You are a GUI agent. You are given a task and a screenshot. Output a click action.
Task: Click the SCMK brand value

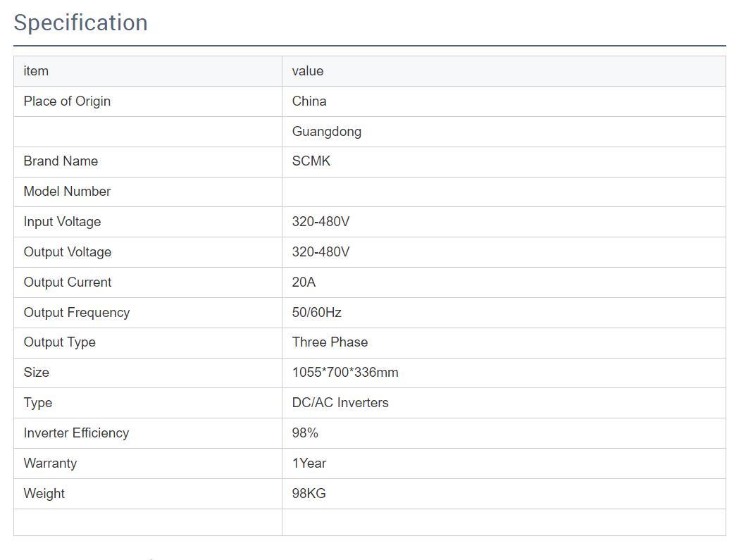(311, 161)
